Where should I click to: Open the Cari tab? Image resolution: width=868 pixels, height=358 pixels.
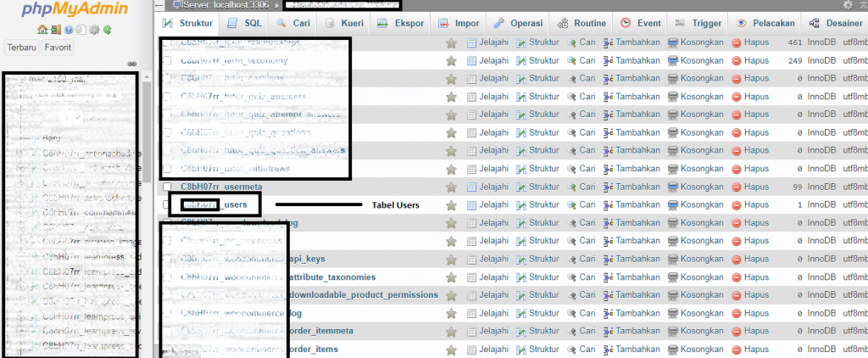click(292, 24)
